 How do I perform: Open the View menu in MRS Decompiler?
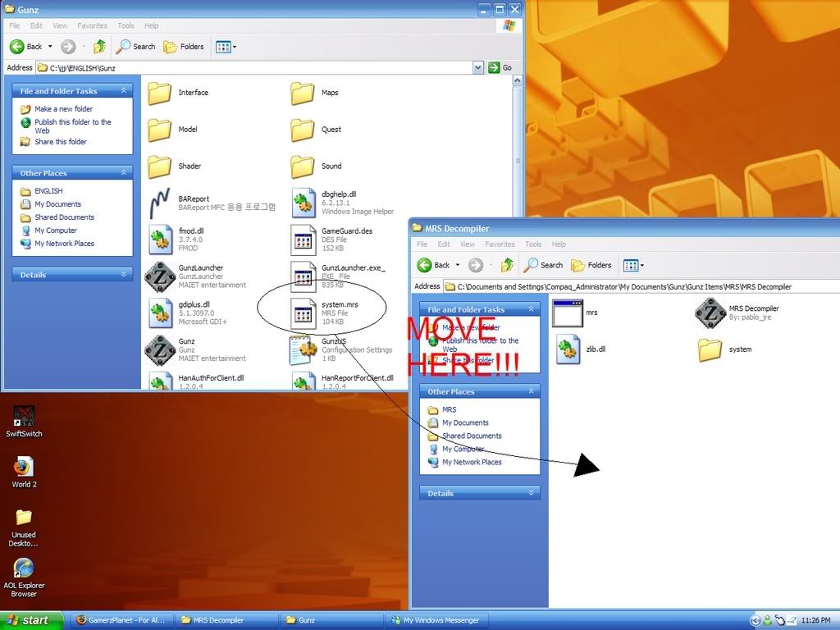[x=468, y=244]
